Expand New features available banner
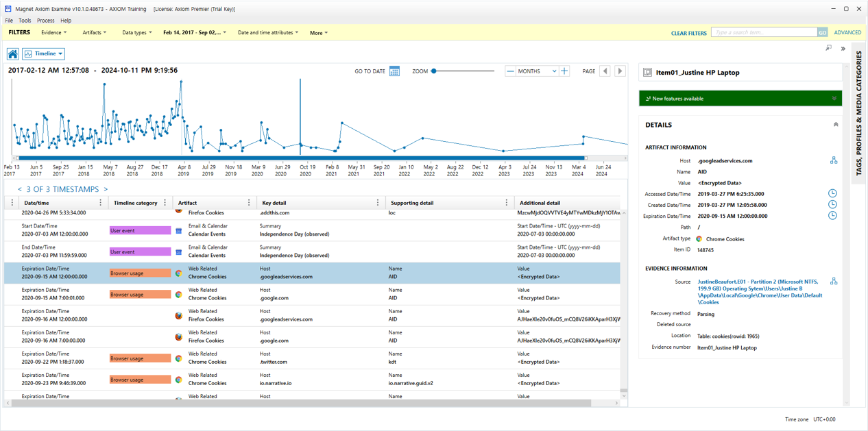 (834, 99)
